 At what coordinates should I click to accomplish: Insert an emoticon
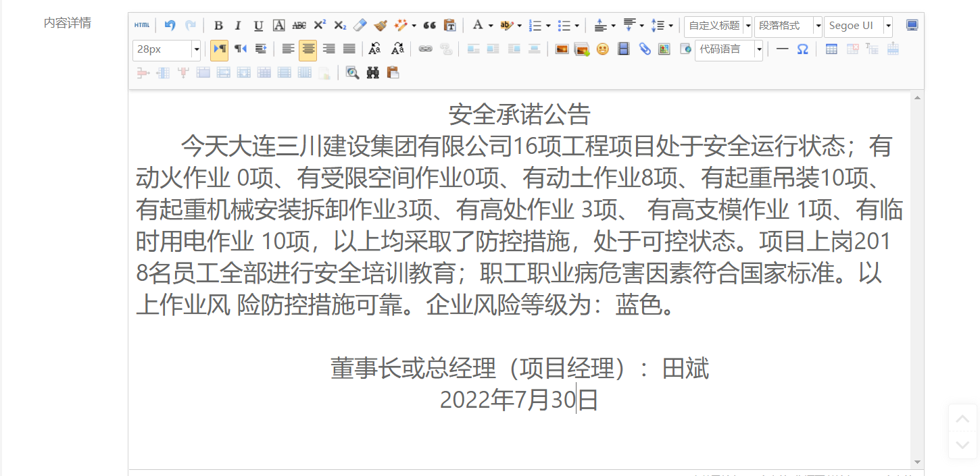(x=603, y=49)
